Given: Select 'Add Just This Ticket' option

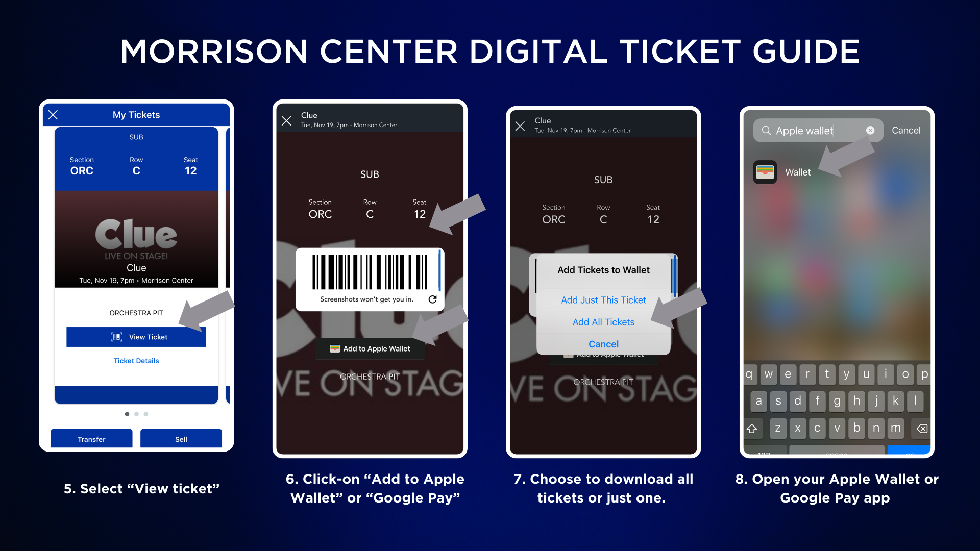Looking at the screenshot, I should coord(603,299).
